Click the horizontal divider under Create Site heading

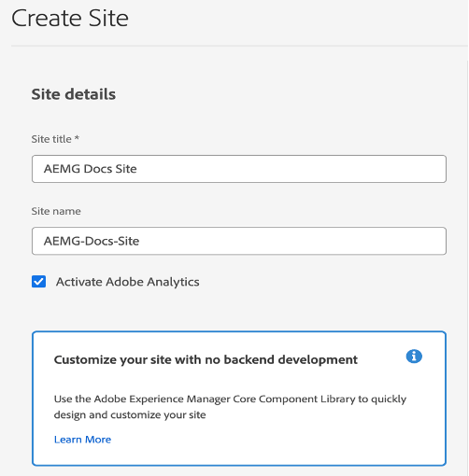point(239,46)
